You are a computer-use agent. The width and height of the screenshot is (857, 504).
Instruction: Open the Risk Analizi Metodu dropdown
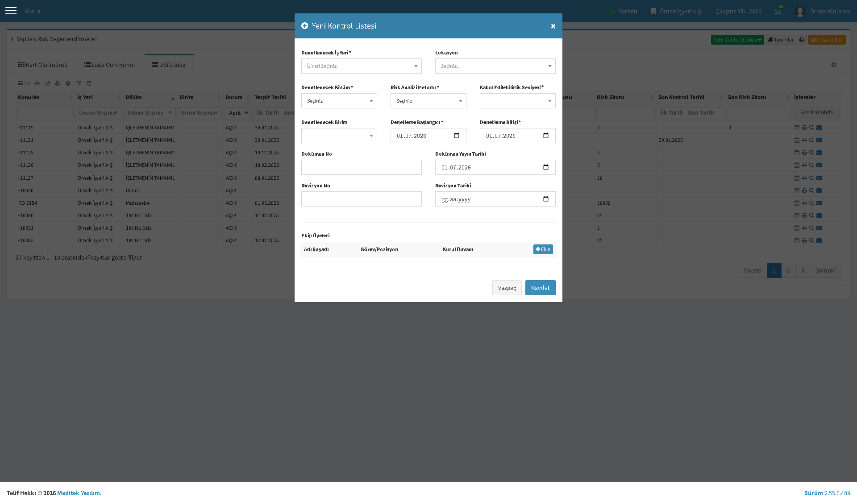(428, 101)
